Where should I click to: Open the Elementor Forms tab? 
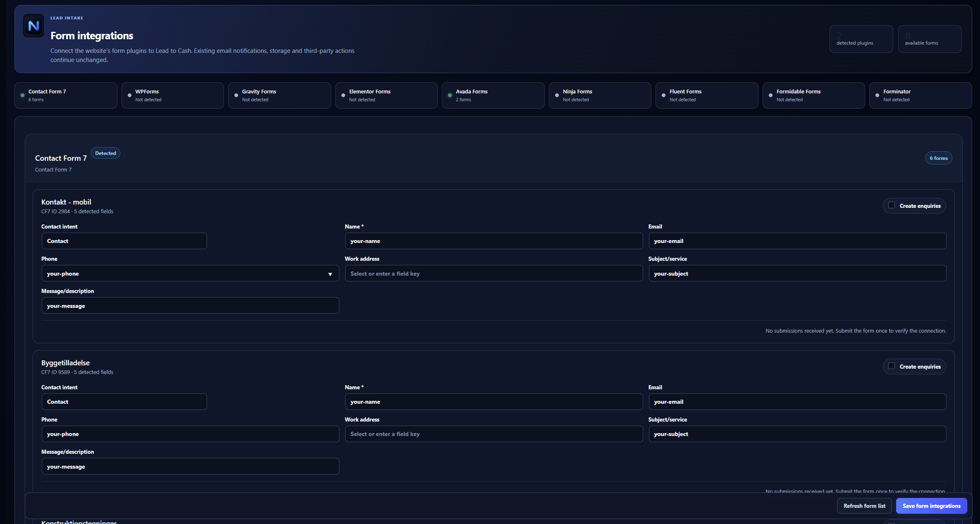(386, 95)
